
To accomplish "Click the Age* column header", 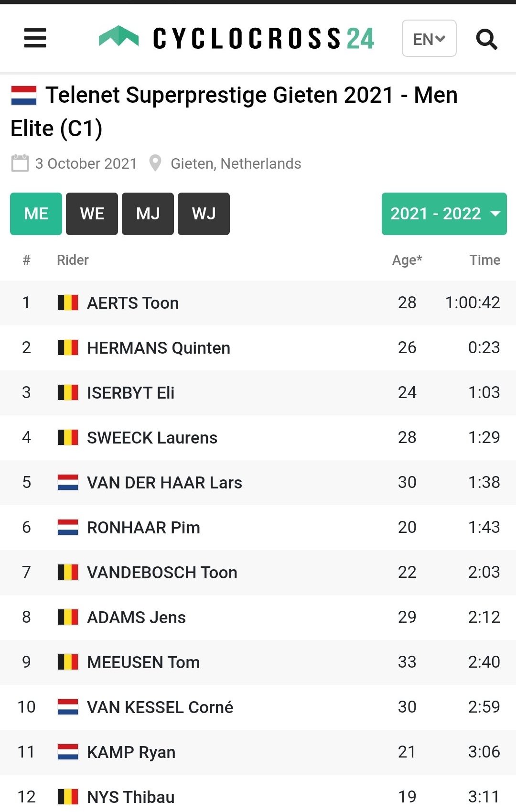I will [x=407, y=260].
